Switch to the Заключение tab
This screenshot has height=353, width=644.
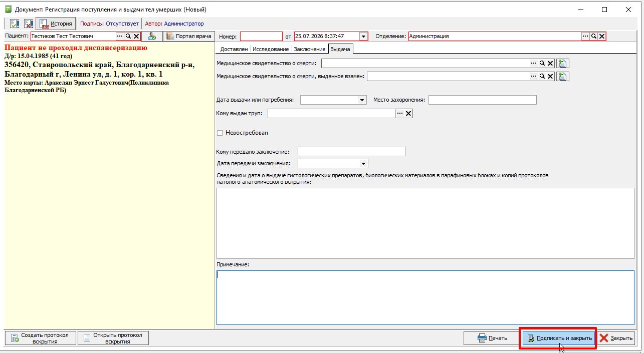click(x=310, y=49)
